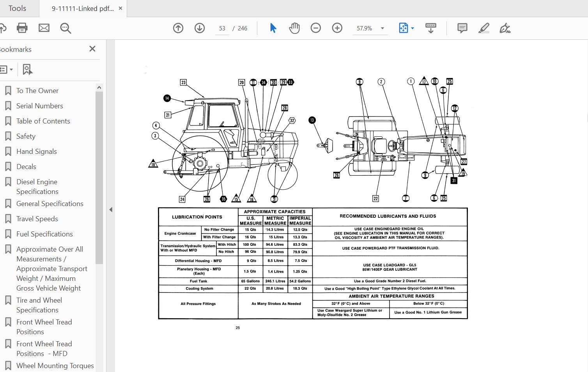
Task: Open the Front Wheel Tread Positions bookmark
Action: pyautogui.click(x=44, y=327)
